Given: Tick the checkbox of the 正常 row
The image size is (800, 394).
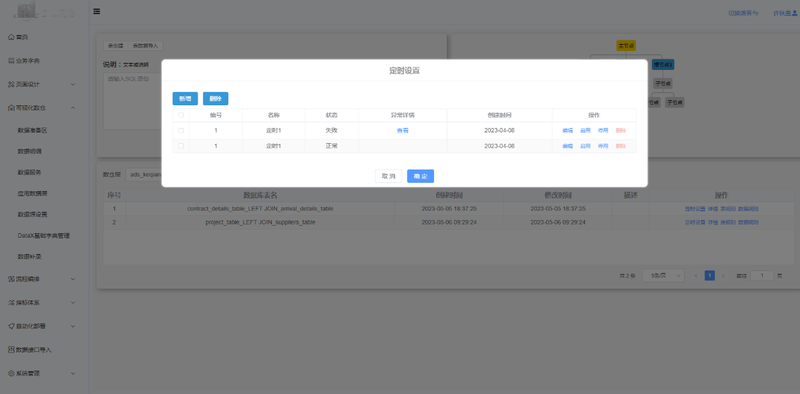Looking at the screenshot, I should pyautogui.click(x=181, y=146).
